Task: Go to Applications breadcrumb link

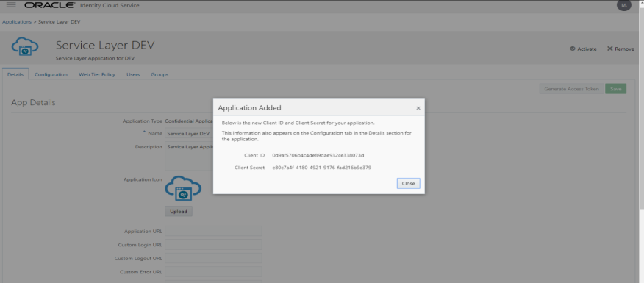Action: [x=17, y=22]
